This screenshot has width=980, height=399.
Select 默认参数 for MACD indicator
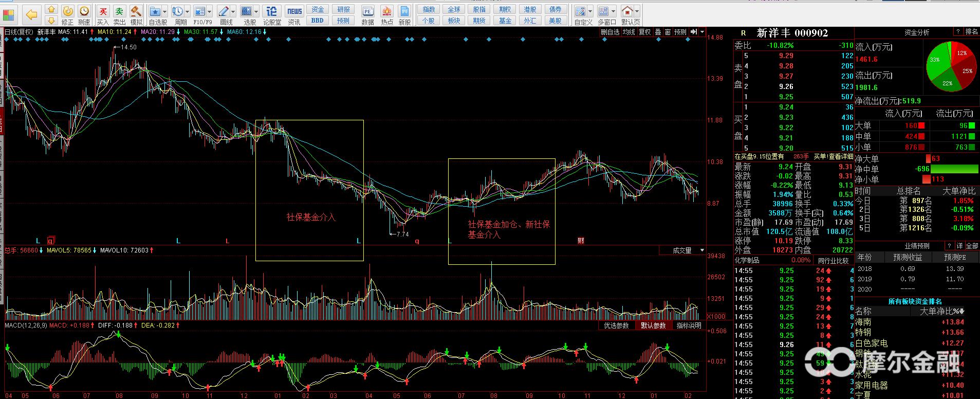pos(653,325)
